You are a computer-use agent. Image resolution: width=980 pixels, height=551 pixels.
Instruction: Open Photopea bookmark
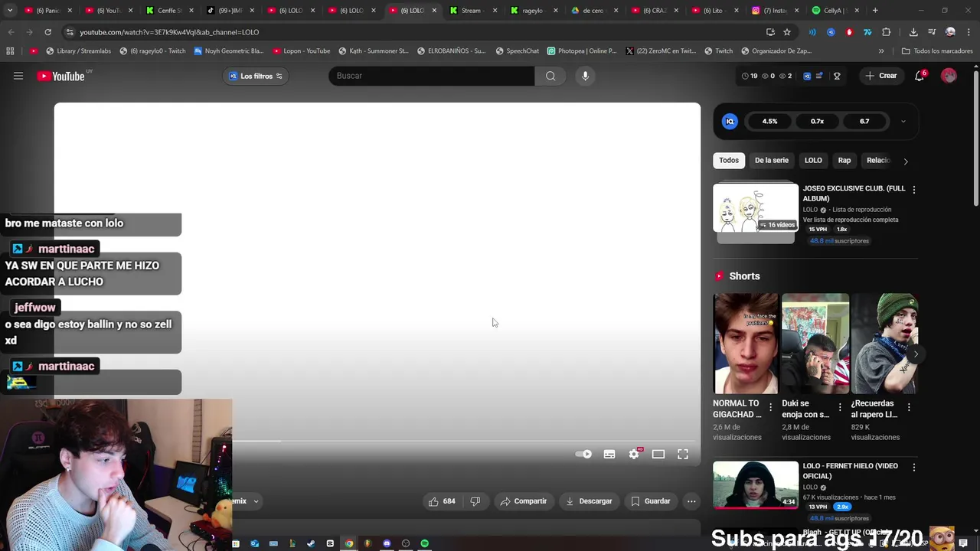point(582,51)
